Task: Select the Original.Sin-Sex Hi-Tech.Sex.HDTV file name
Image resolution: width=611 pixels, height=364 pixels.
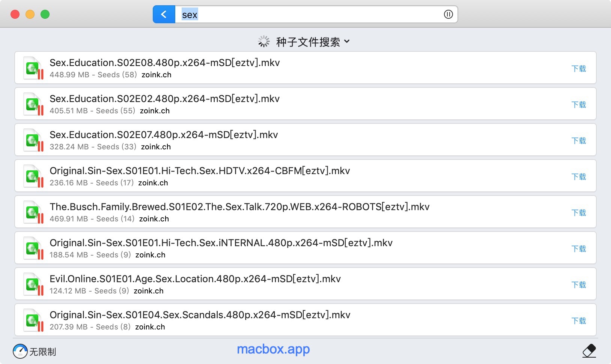Action: click(x=200, y=171)
